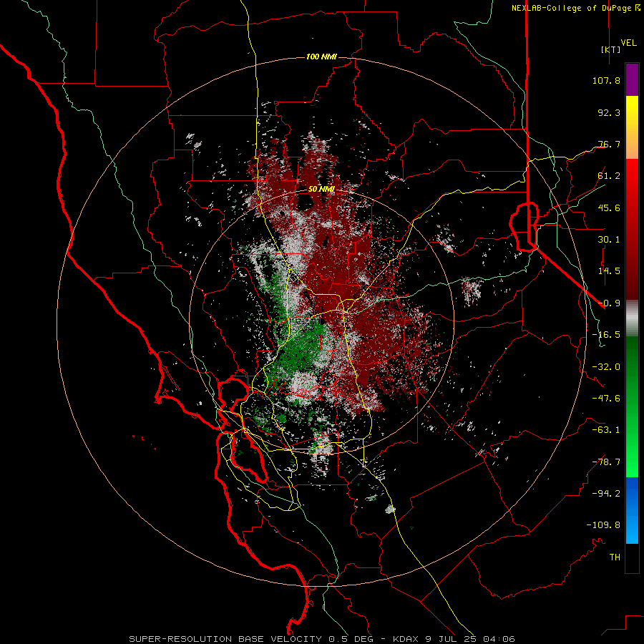This screenshot has width=644, height=644.
Task: Click the -63.1 velocity scale value
Action: (x=606, y=430)
